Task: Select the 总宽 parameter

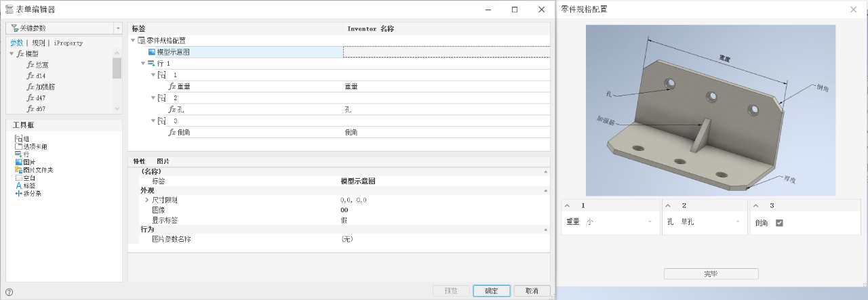Action: point(41,65)
